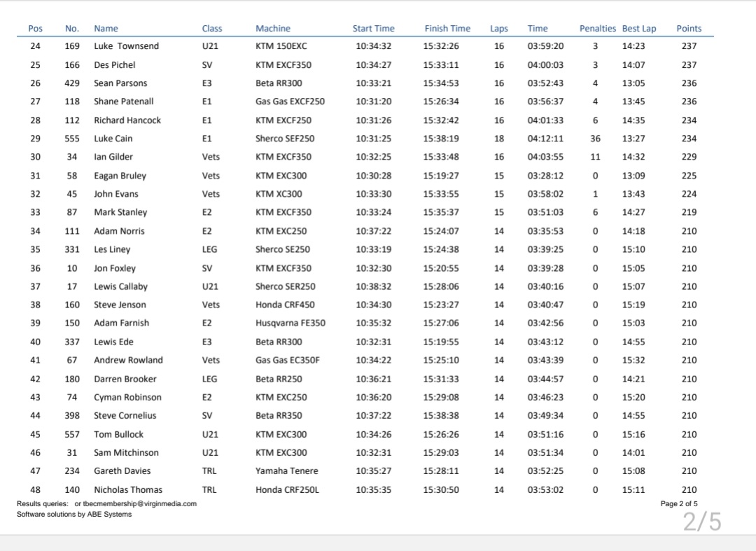756x551 pixels.
Task: Select rider name Nicholas Thomas
Action: tap(128, 490)
